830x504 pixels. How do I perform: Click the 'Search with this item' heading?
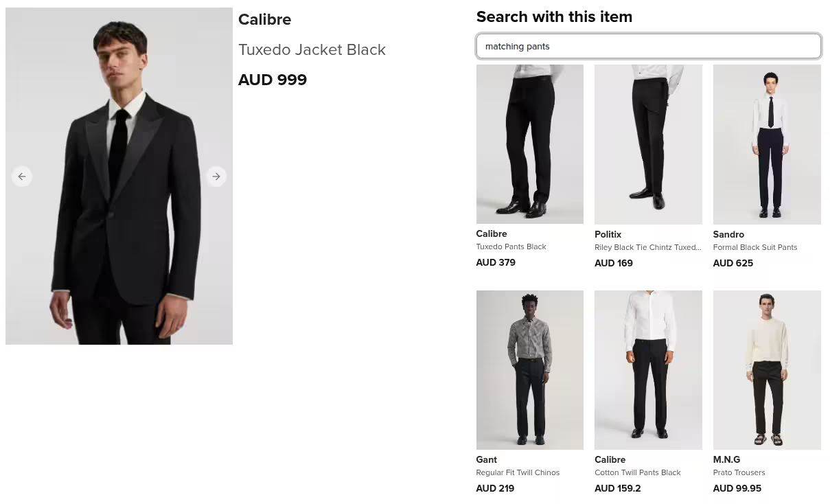(x=554, y=16)
